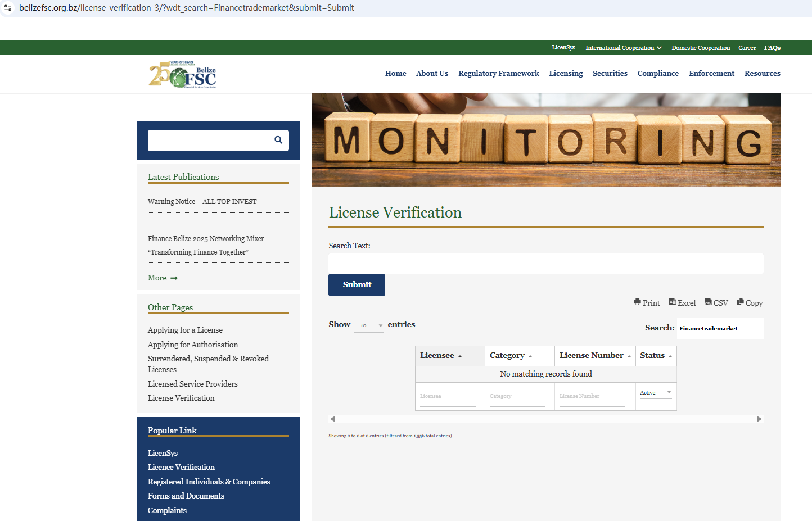This screenshot has height=521, width=812.
Task: Expand International Cooperation menu
Action: point(623,48)
